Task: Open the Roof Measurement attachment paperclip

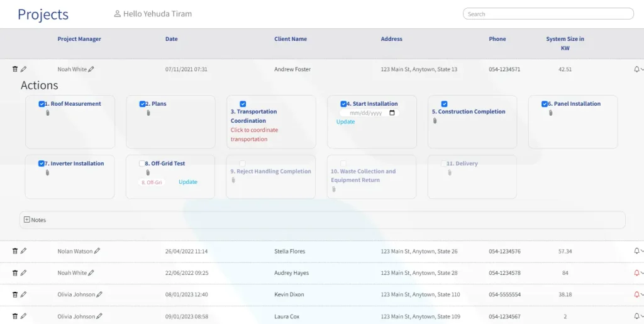Action: click(x=48, y=113)
